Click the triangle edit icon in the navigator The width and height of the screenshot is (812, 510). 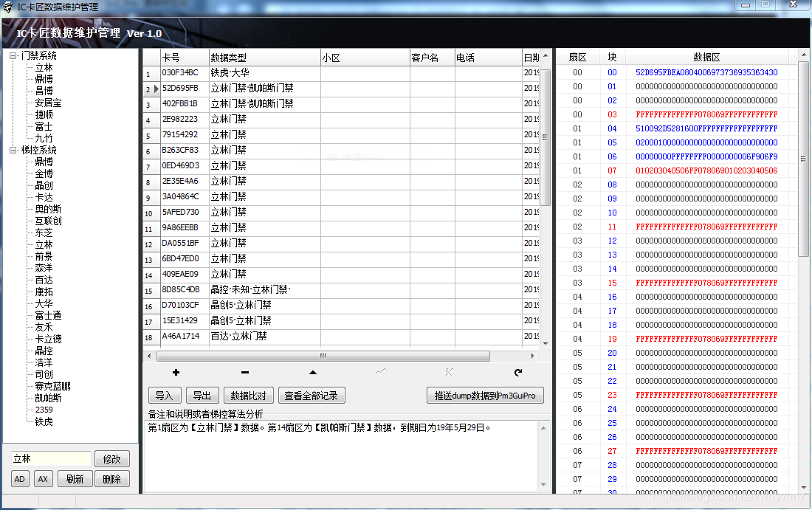pyautogui.click(x=313, y=372)
